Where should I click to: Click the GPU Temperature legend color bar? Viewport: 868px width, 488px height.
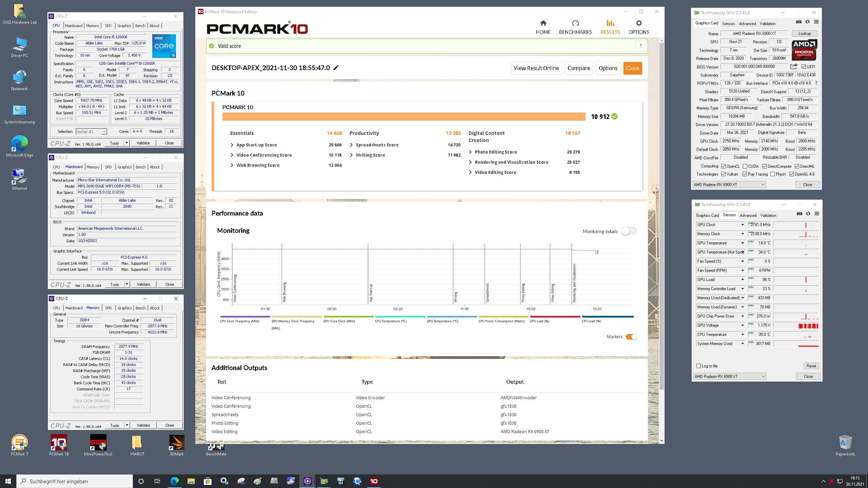(452, 317)
